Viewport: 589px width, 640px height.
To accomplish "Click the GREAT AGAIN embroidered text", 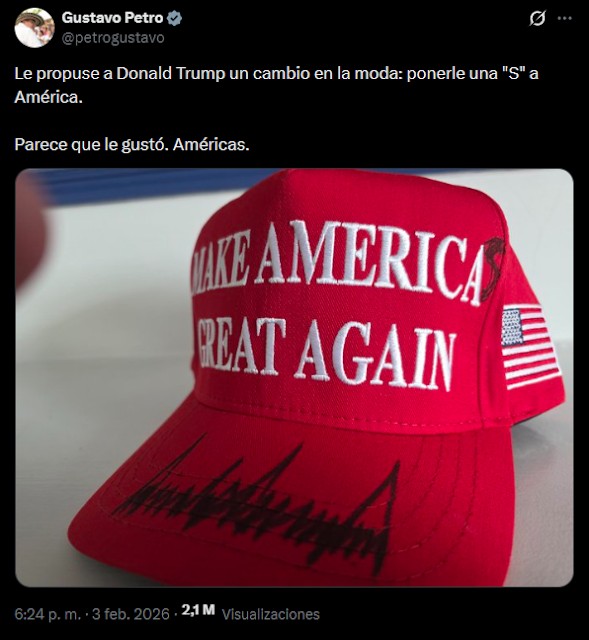I will click(325, 352).
